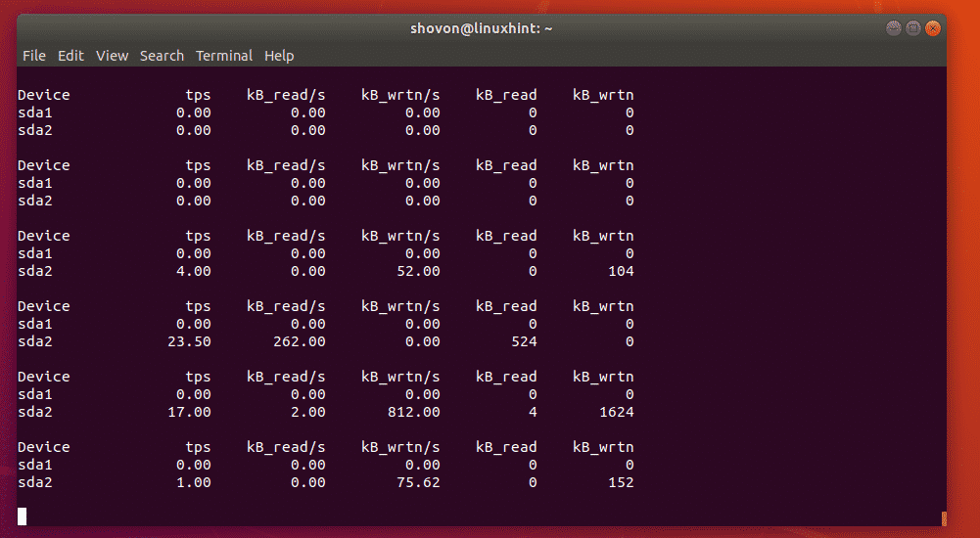This screenshot has width=980, height=538.
Task: Open the Search menu
Action: (x=162, y=56)
